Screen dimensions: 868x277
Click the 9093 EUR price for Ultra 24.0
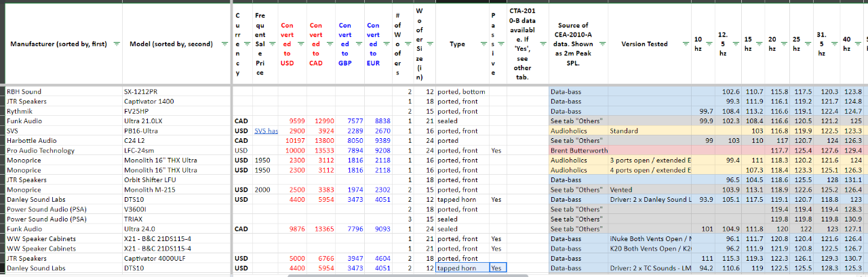378,229
